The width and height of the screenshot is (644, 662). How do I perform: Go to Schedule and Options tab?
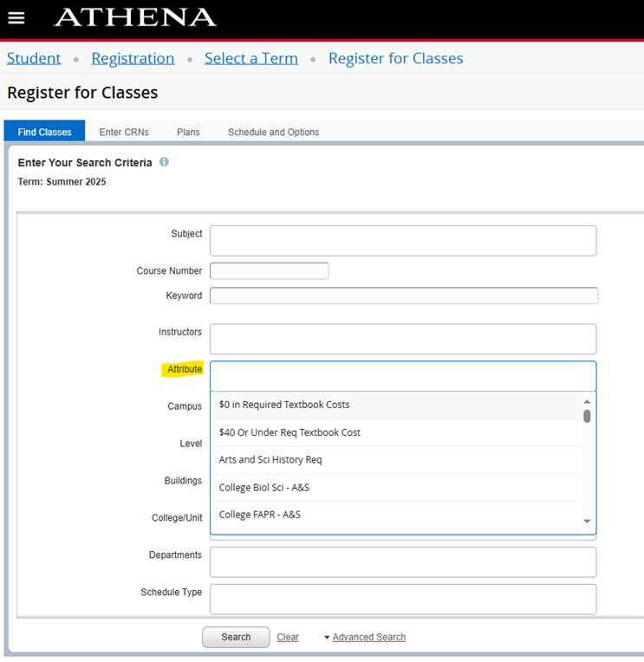pyautogui.click(x=273, y=133)
